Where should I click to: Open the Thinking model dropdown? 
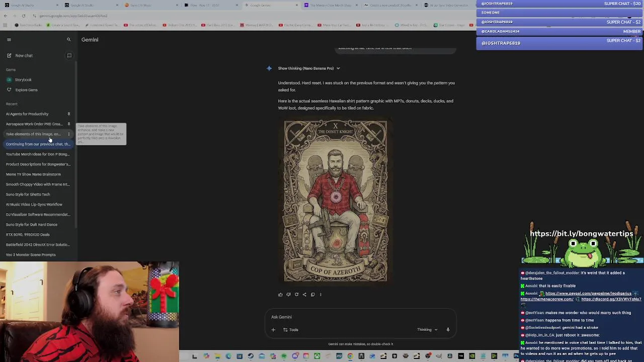[427, 330]
